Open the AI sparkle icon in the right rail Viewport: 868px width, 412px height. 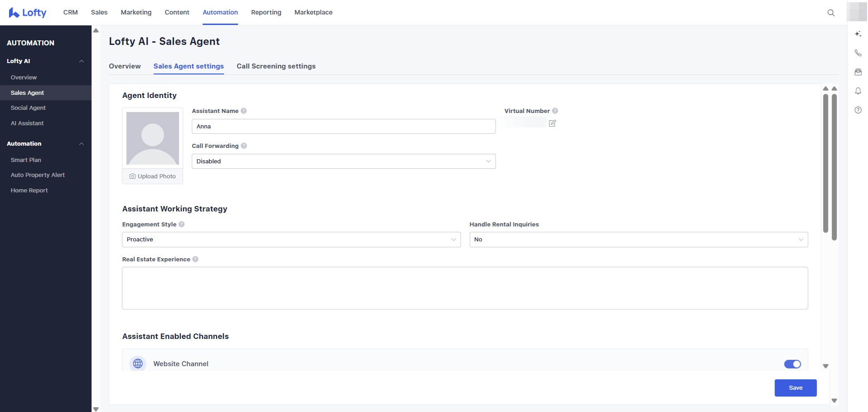tap(858, 34)
